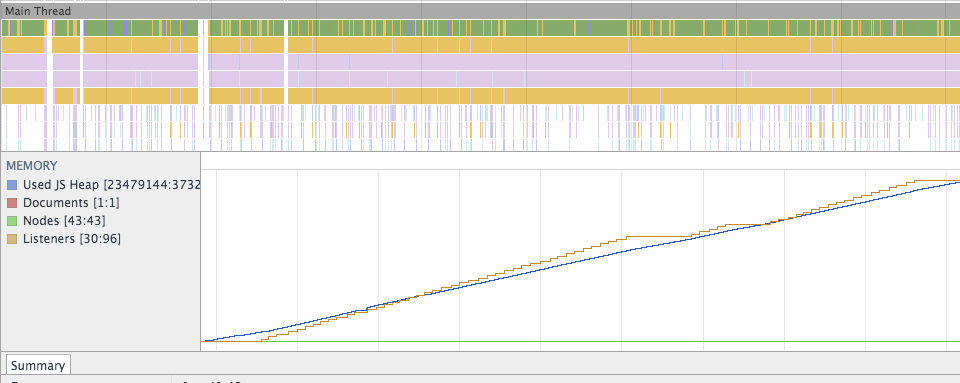Select the Used JS Heap label text
Image resolution: width=960 pixels, height=383 pixels.
(x=111, y=185)
